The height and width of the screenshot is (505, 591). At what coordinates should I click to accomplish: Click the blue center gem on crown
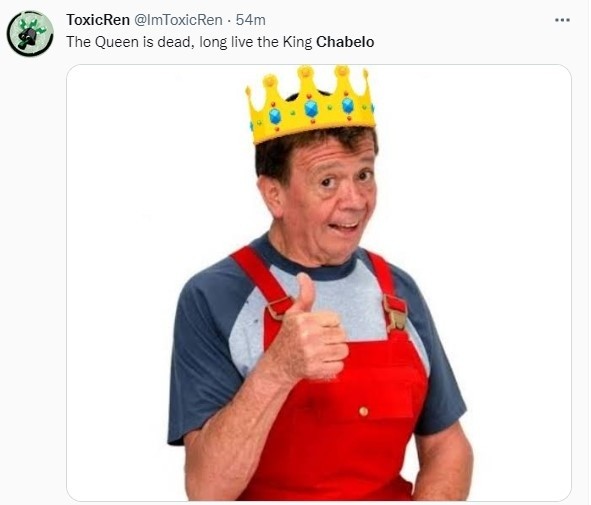pos(311,109)
